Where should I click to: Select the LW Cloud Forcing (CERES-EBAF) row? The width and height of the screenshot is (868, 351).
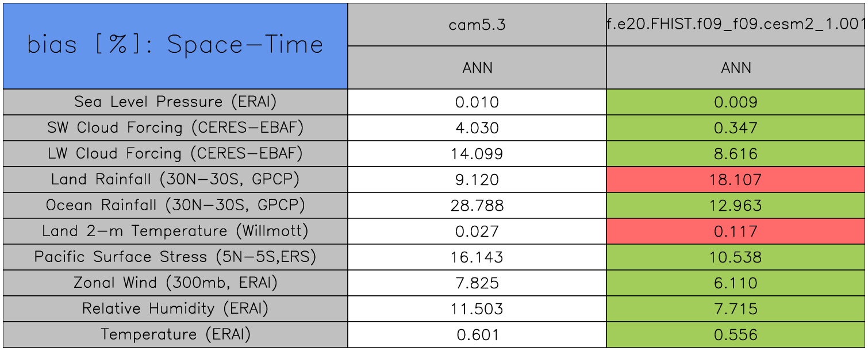tap(175, 153)
